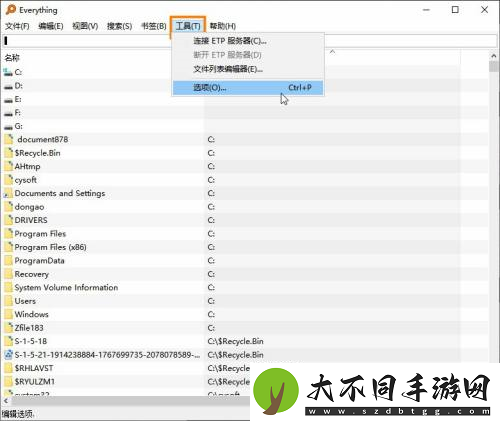Select the document878 file name
The width and height of the screenshot is (500, 421).
click(x=43, y=139)
